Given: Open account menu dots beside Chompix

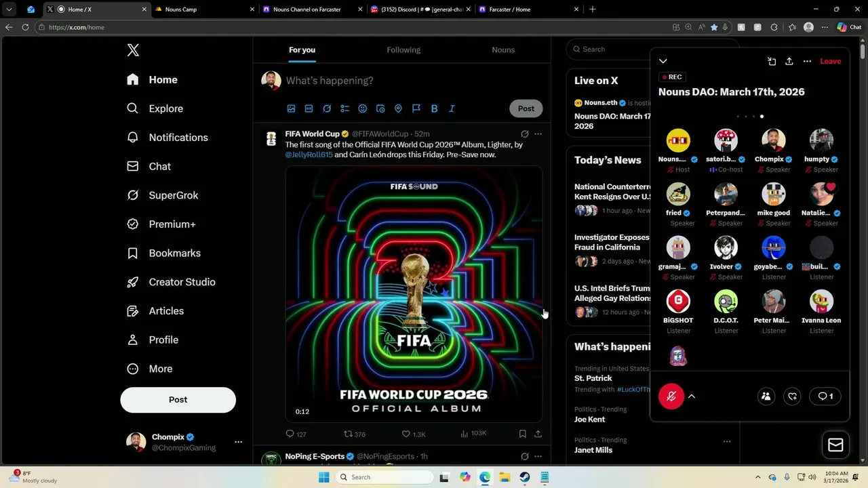Looking at the screenshot, I should (238, 442).
